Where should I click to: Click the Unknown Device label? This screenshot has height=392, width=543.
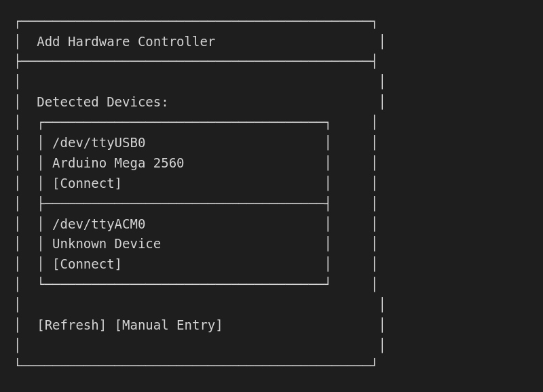[x=106, y=243]
